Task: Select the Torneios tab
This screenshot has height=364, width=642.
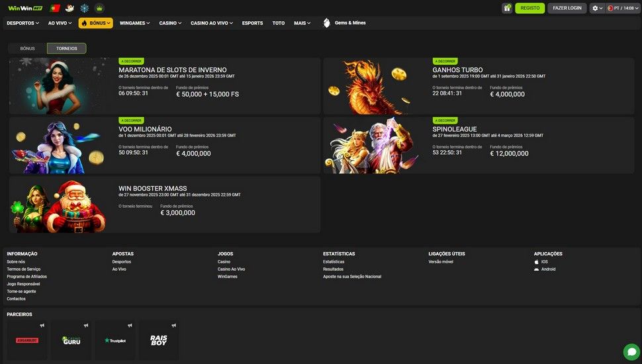Action: pyautogui.click(x=66, y=48)
